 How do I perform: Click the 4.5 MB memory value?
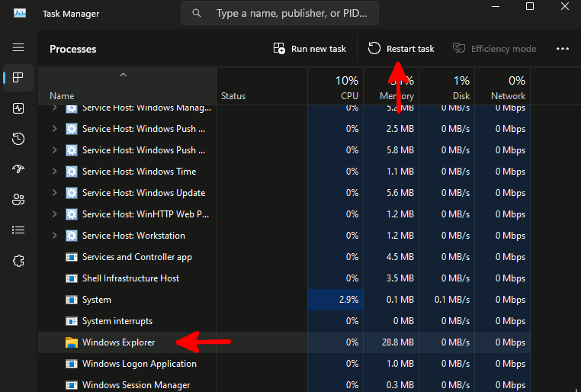click(400, 257)
